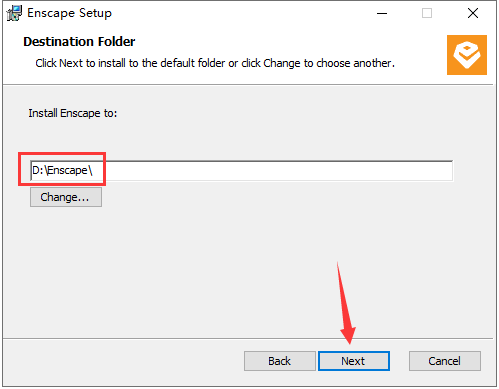
Task: Cancel the Enscape installation
Action: coord(445,361)
